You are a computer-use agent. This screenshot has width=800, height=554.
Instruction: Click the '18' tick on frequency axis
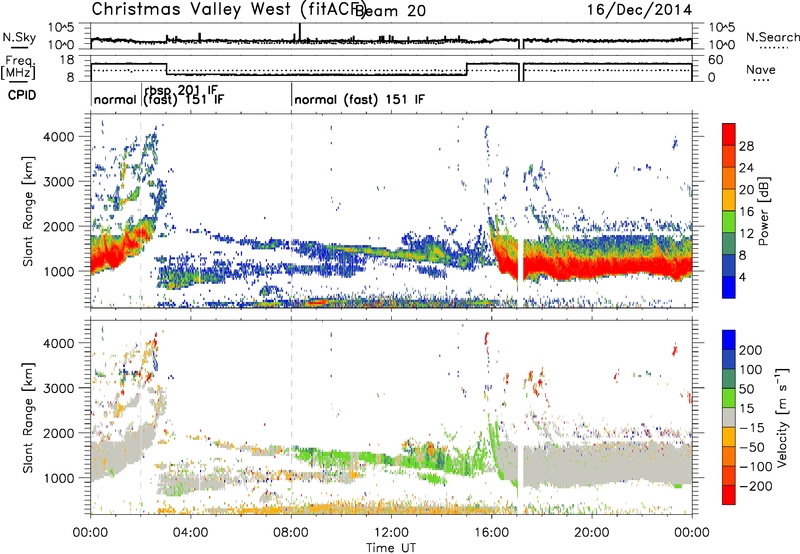tap(67, 60)
